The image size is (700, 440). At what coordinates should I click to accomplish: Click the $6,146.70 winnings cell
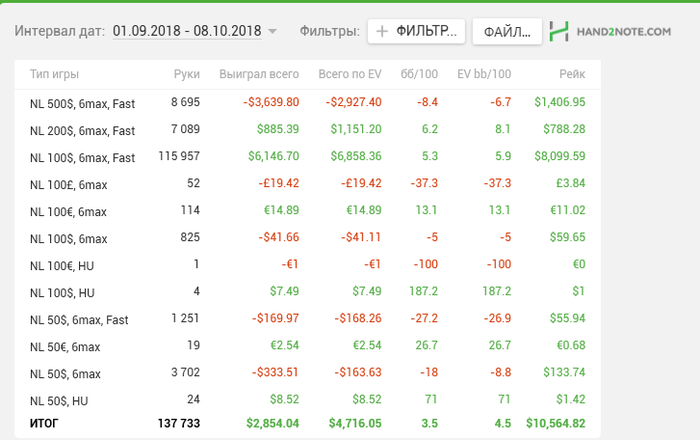(274, 156)
